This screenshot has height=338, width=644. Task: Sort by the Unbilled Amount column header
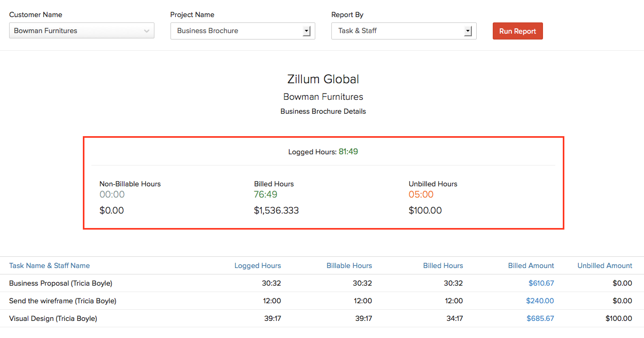tap(605, 265)
